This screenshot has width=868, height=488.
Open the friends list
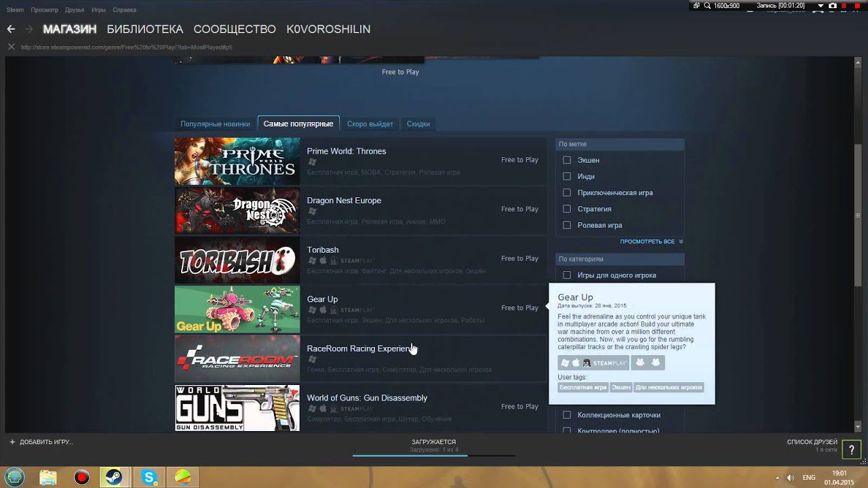[812, 442]
